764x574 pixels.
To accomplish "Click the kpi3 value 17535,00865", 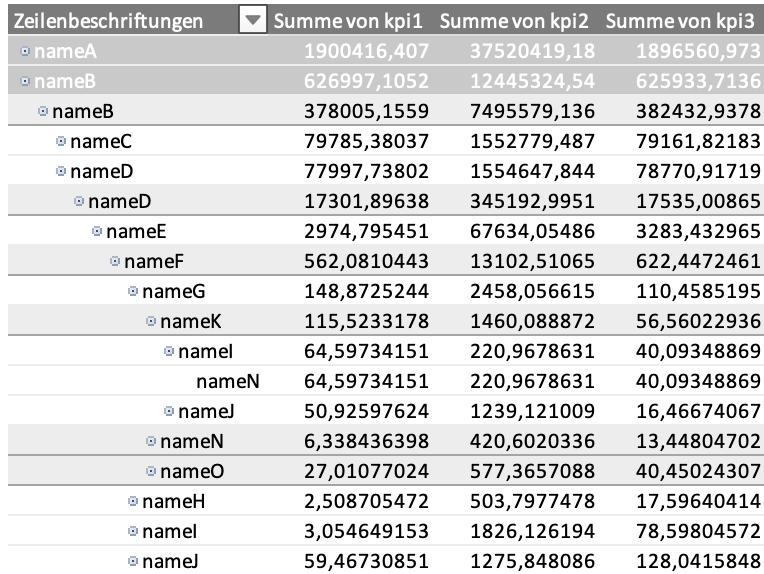I will coord(698,201).
